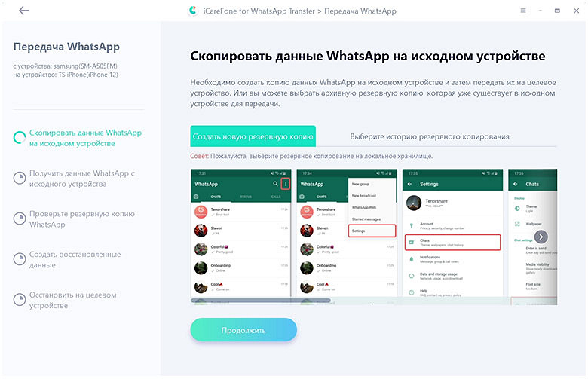Viewport: 588px width, 379px height.
Task: Click the iCareFone logo icon
Action: pos(193,11)
